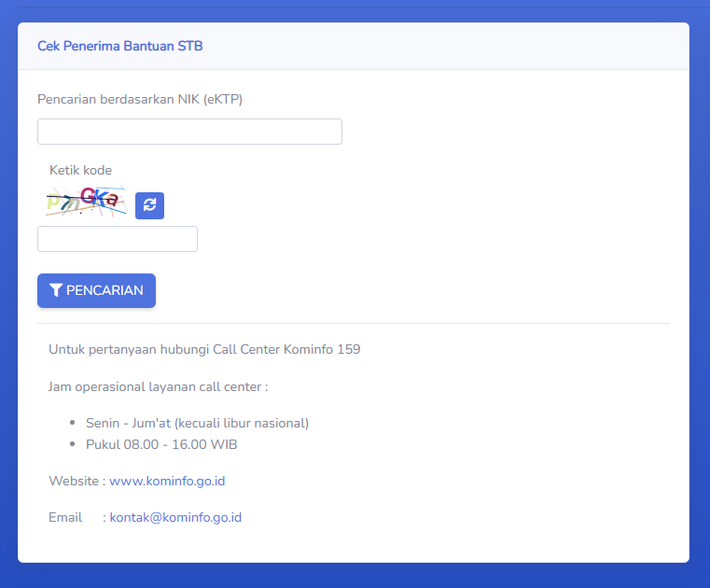The width and height of the screenshot is (710, 588).
Task: Focus the captcha code text field
Action: tap(118, 239)
